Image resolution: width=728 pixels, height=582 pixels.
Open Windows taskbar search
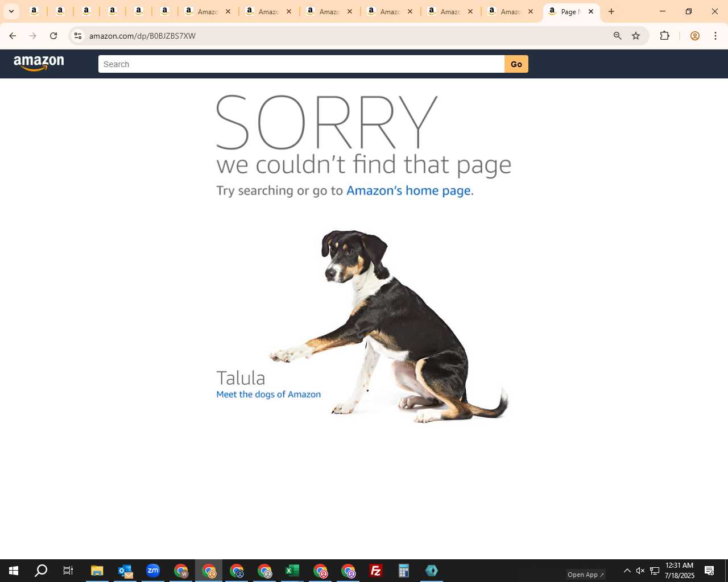click(41, 571)
